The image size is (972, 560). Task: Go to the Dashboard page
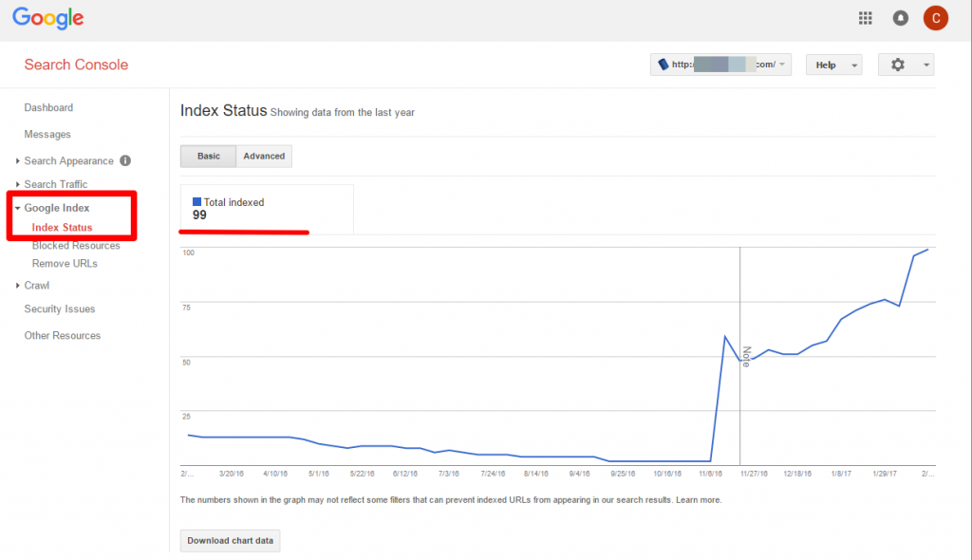(x=48, y=107)
